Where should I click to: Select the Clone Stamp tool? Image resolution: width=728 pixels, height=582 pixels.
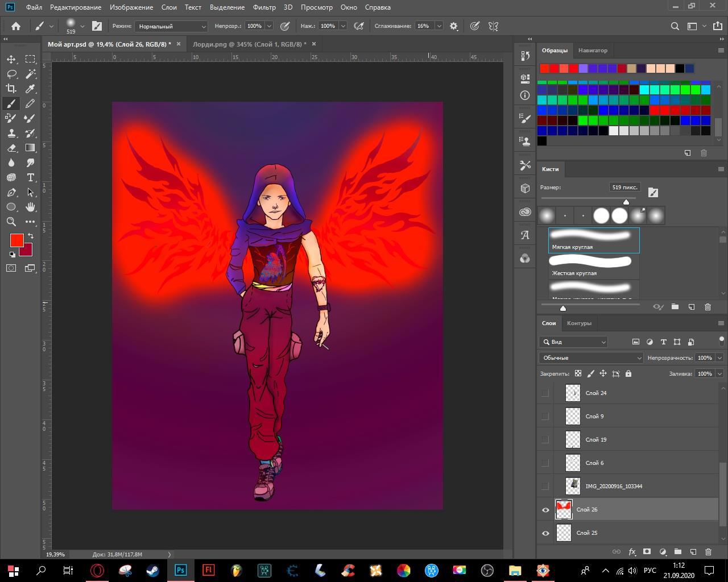(11, 133)
